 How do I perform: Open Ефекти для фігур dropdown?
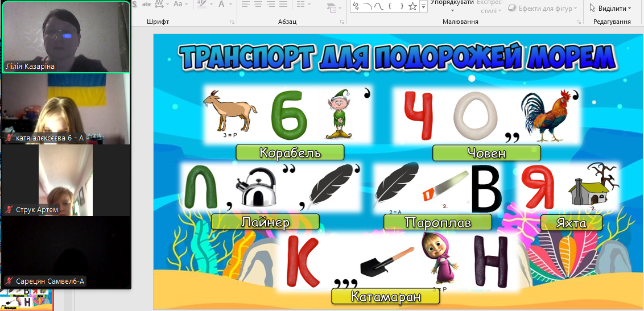tap(543, 8)
